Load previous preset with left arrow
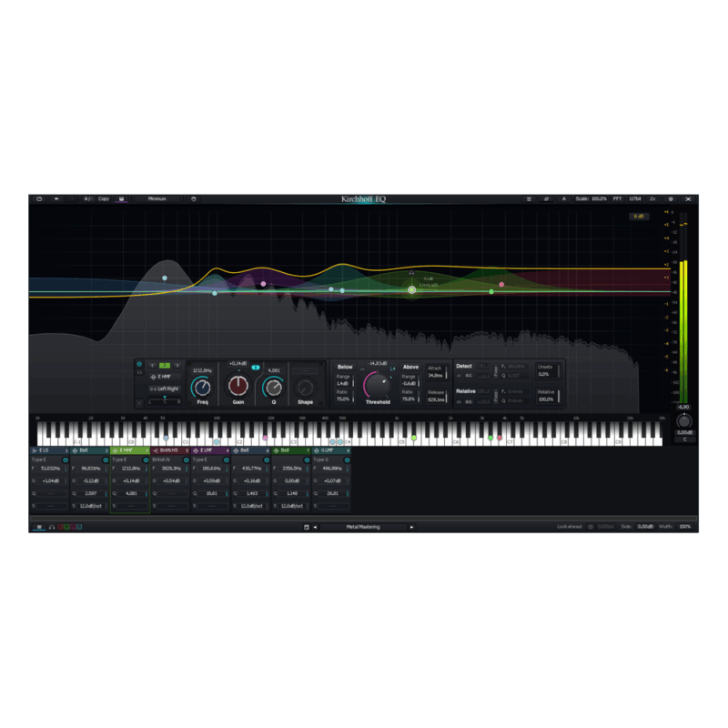The width and height of the screenshot is (728, 728). 315,527
